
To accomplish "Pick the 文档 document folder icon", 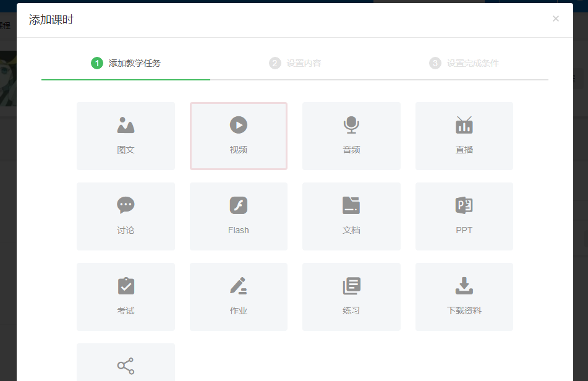I will pos(351,205).
